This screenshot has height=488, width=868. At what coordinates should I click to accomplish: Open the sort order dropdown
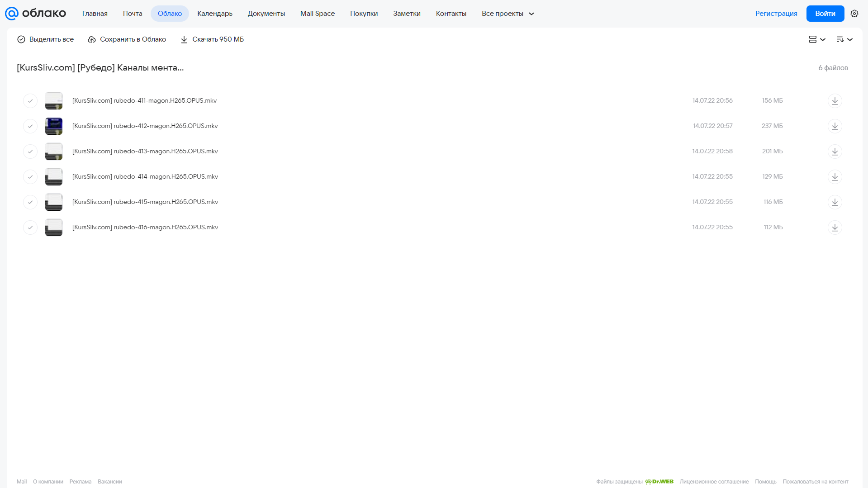844,39
